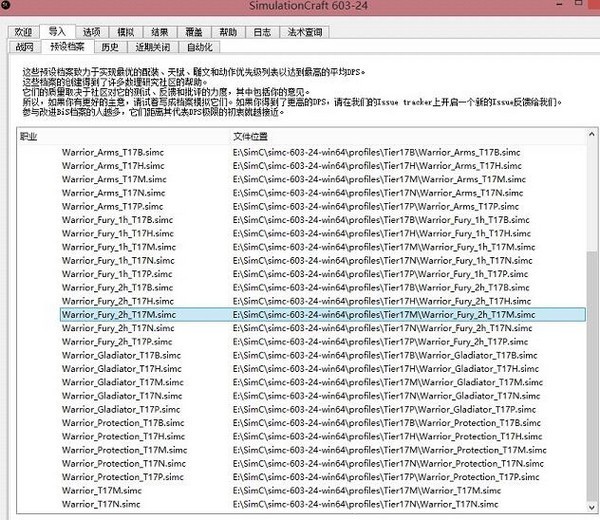The width and height of the screenshot is (600, 520).
Task: Switch to the 导入 tab
Action: [57, 31]
